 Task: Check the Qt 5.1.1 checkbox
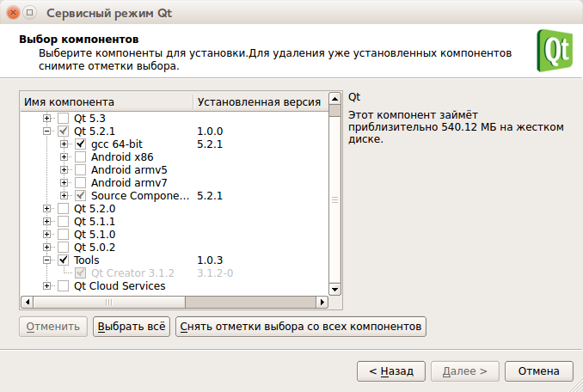(64, 222)
